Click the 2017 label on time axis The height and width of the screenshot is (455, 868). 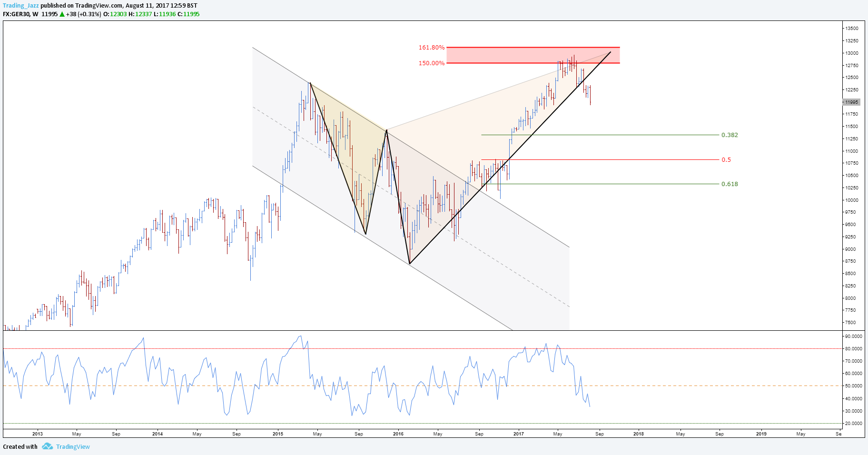pyautogui.click(x=519, y=434)
